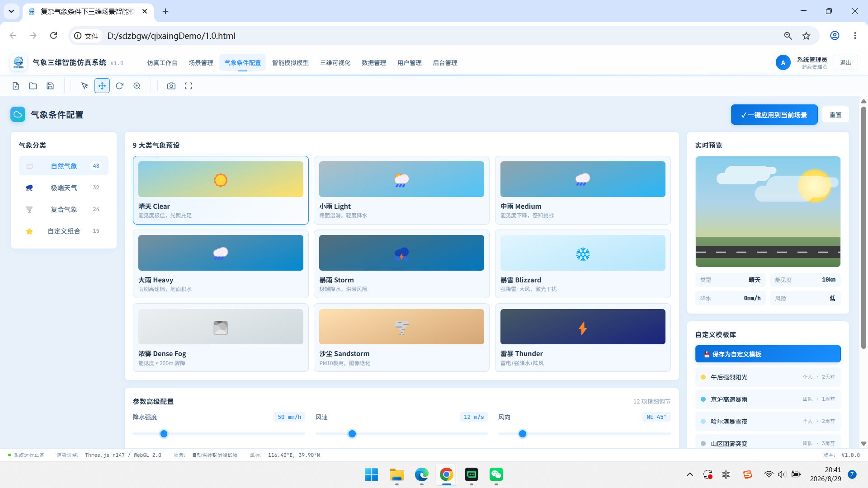The width and height of the screenshot is (868, 488).
Task: Click the camera screenshot icon
Action: pyautogui.click(x=171, y=86)
